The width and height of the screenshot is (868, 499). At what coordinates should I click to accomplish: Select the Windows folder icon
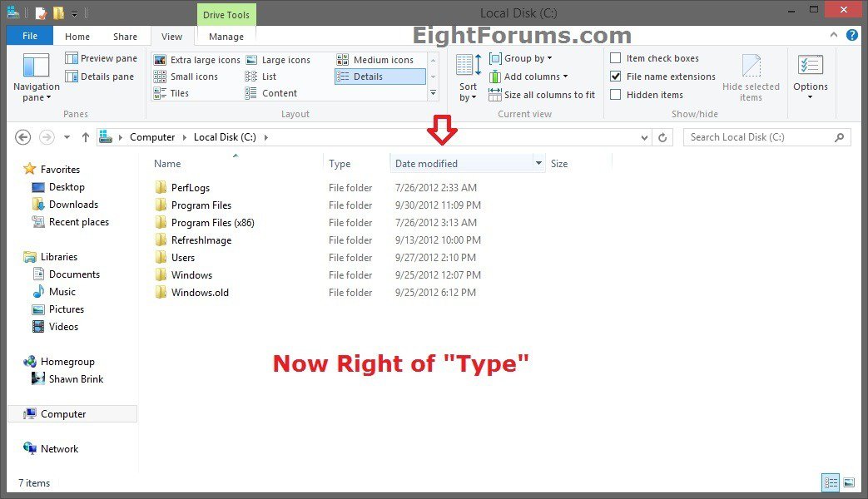tap(161, 275)
